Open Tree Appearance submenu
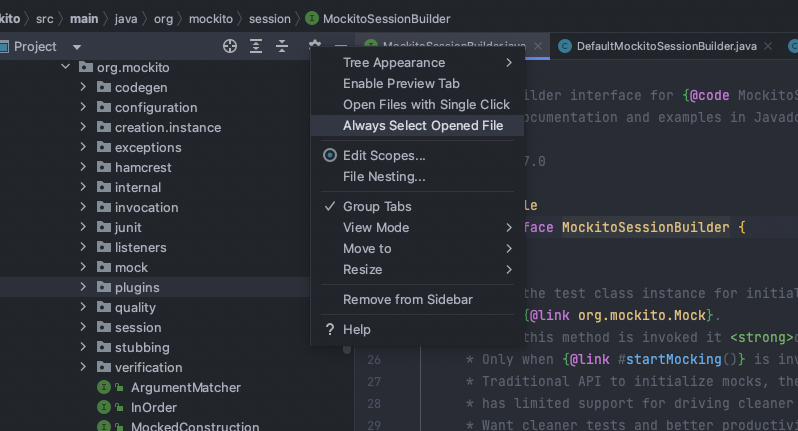Image resolution: width=798 pixels, height=431 pixels. pyautogui.click(x=417, y=63)
